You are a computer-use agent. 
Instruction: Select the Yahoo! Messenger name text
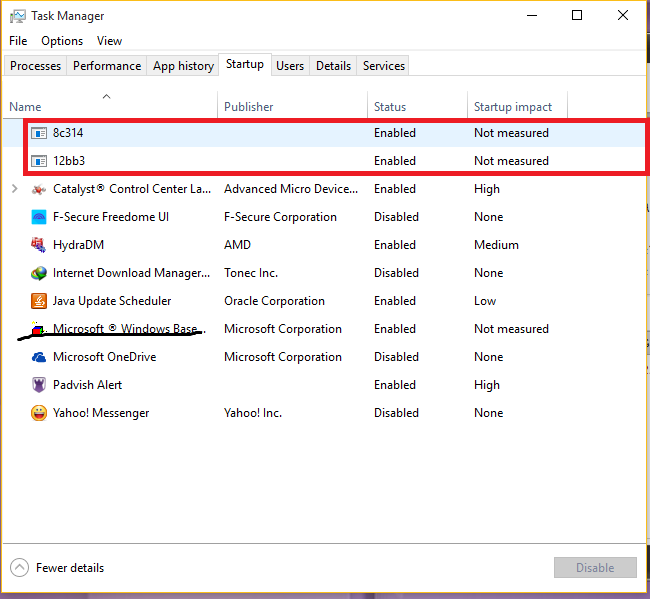(x=101, y=413)
